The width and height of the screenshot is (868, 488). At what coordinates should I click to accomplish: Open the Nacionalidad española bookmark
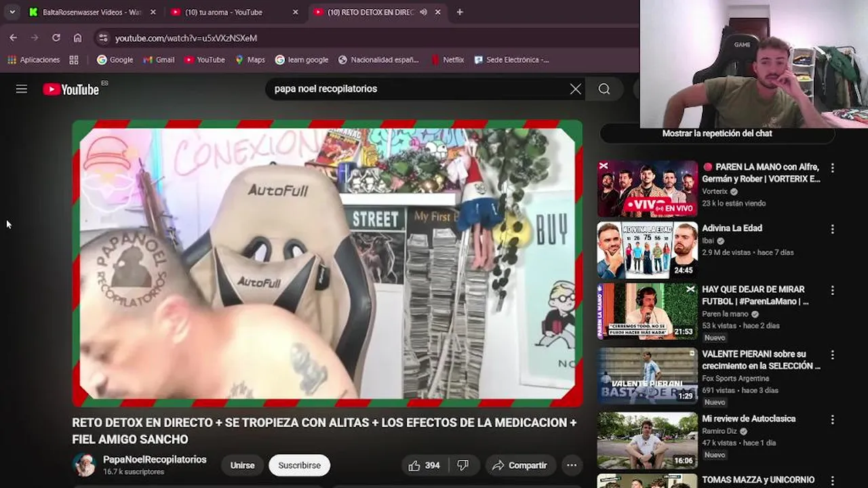(x=378, y=60)
